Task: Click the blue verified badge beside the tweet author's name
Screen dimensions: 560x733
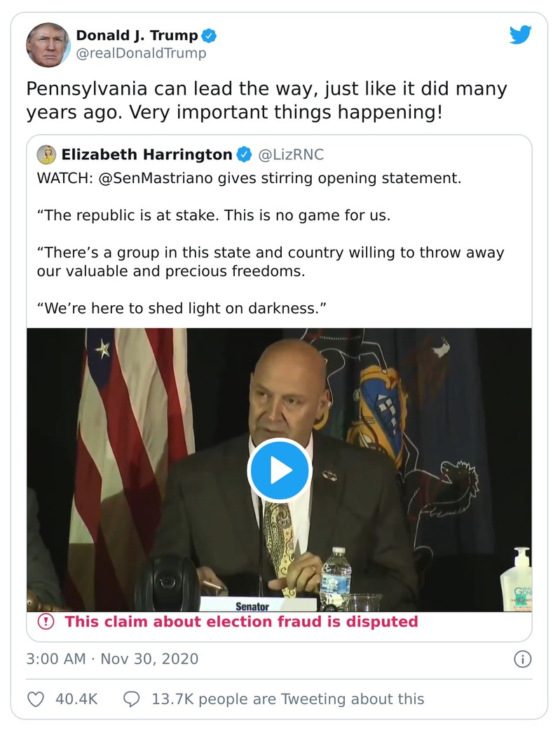Action: click(210, 35)
